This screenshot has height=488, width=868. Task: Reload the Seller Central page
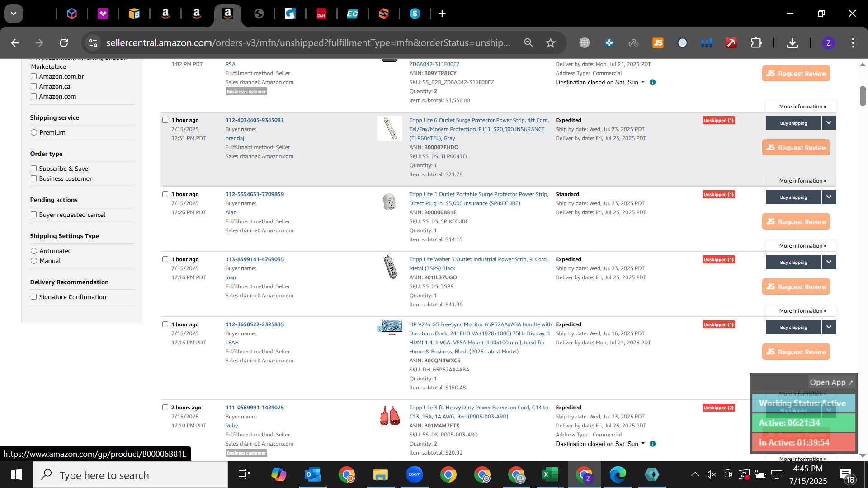(x=64, y=43)
